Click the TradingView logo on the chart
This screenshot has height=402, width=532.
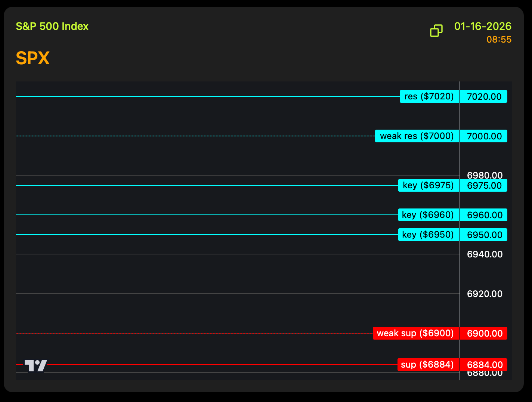coord(36,366)
